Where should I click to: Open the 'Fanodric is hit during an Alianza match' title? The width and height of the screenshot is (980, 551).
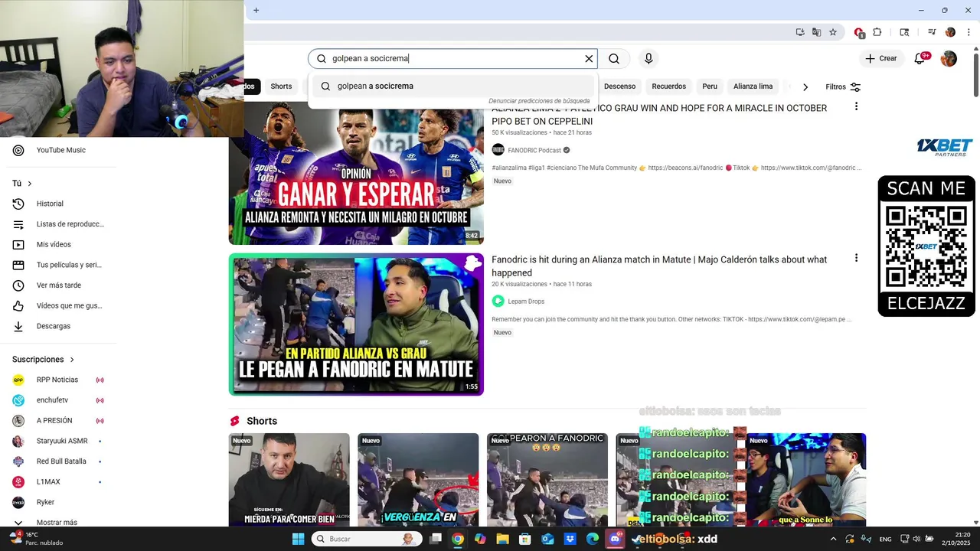click(x=659, y=266)
